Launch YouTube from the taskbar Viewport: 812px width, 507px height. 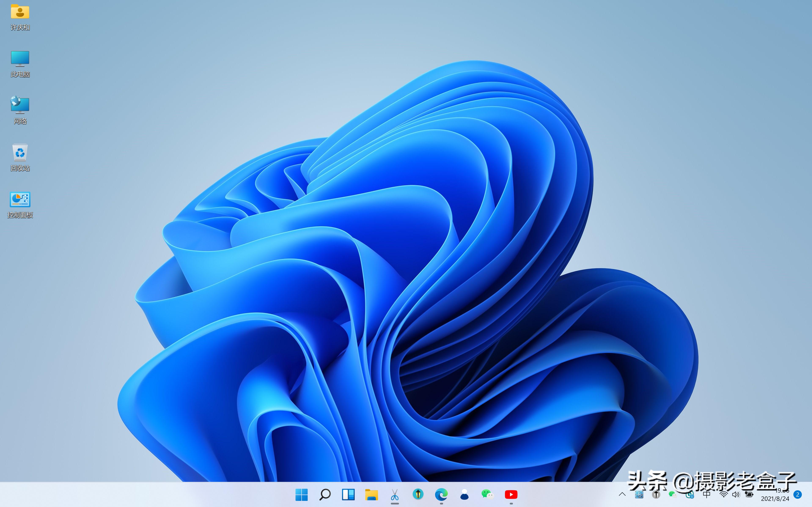(511, 494)
